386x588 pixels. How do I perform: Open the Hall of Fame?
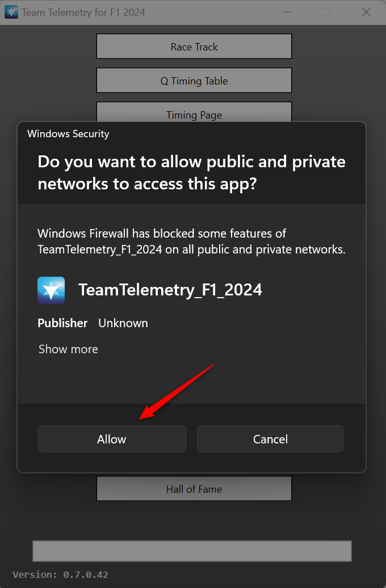coord(194,489)
